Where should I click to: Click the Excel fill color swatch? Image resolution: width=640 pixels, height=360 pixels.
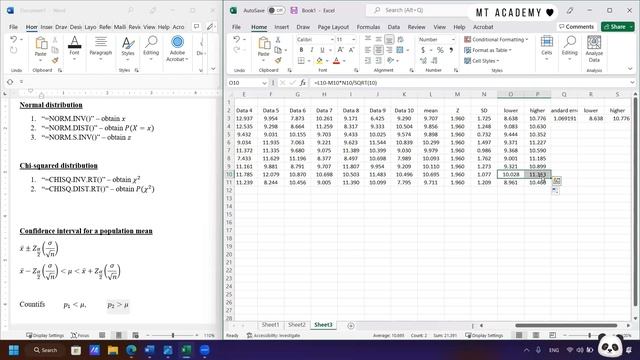(x=319, y=60)
